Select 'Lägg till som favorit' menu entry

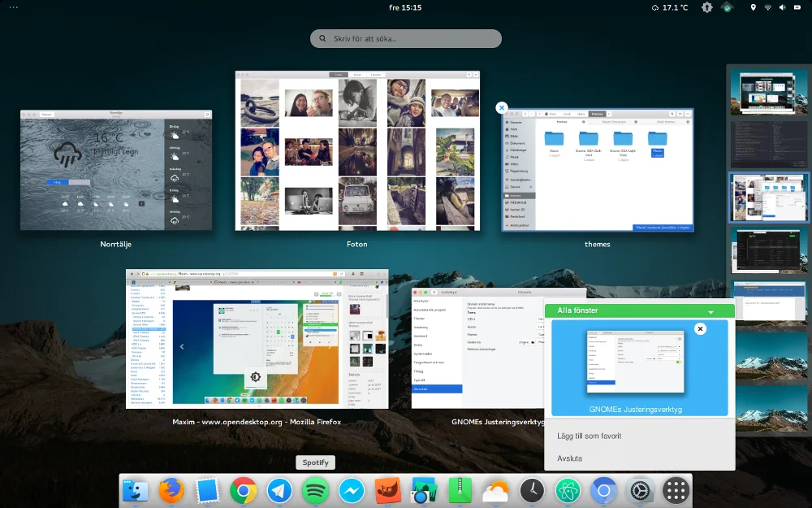click(589, 436)
